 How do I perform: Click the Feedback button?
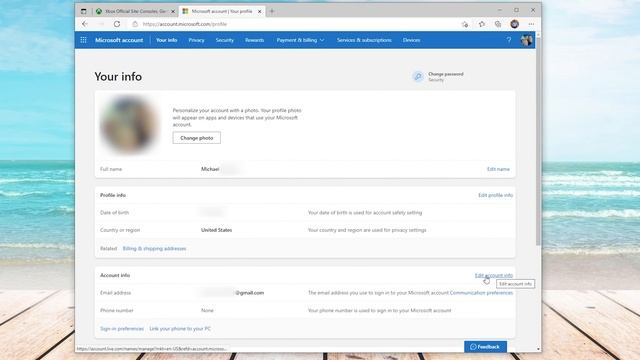coord(485,347)
